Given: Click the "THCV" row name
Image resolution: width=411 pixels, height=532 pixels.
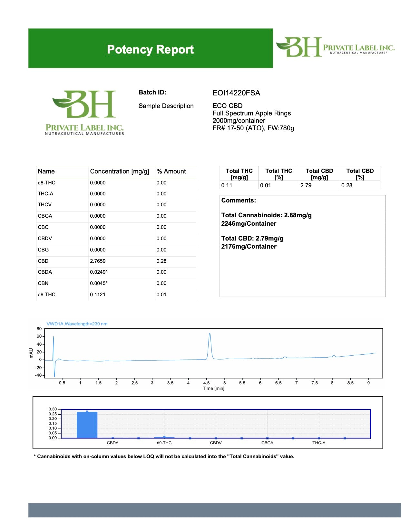Looking at the screenshot, I should point(44,204).
